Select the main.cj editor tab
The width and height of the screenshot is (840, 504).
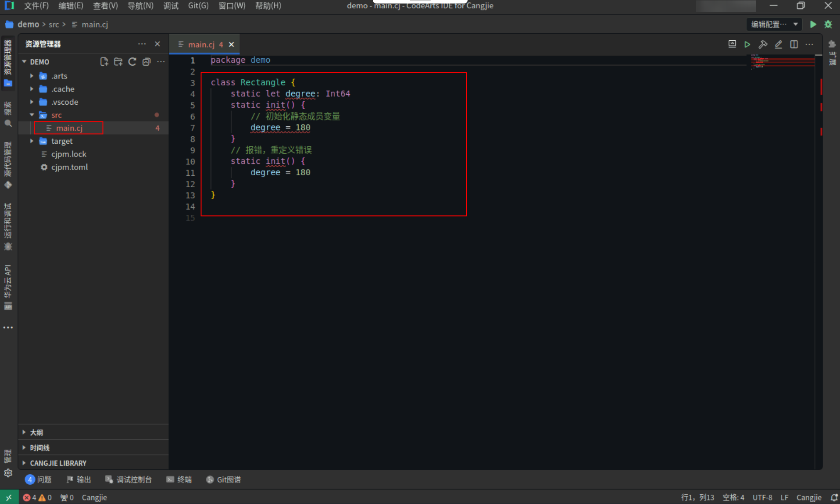pyautogui.click(x=201, y=44)
